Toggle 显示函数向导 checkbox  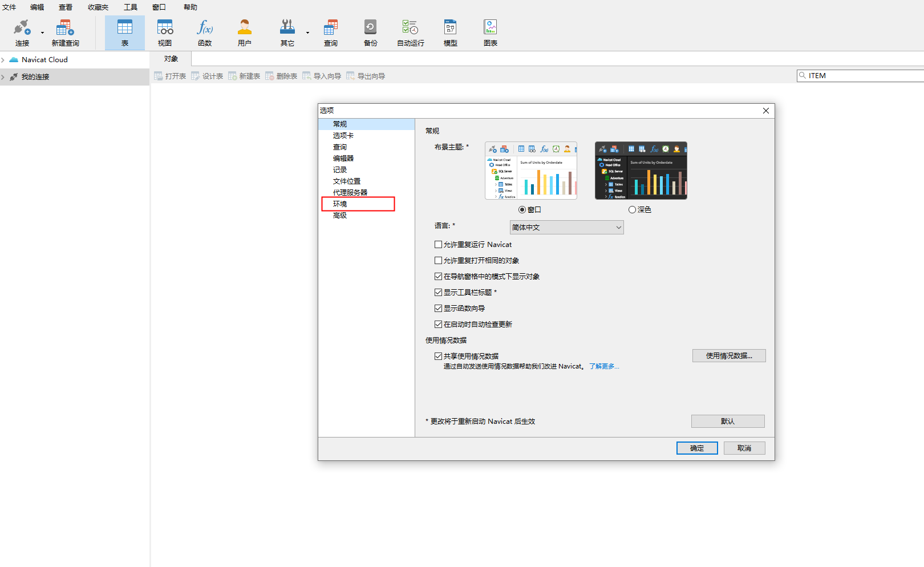(438, 308)
